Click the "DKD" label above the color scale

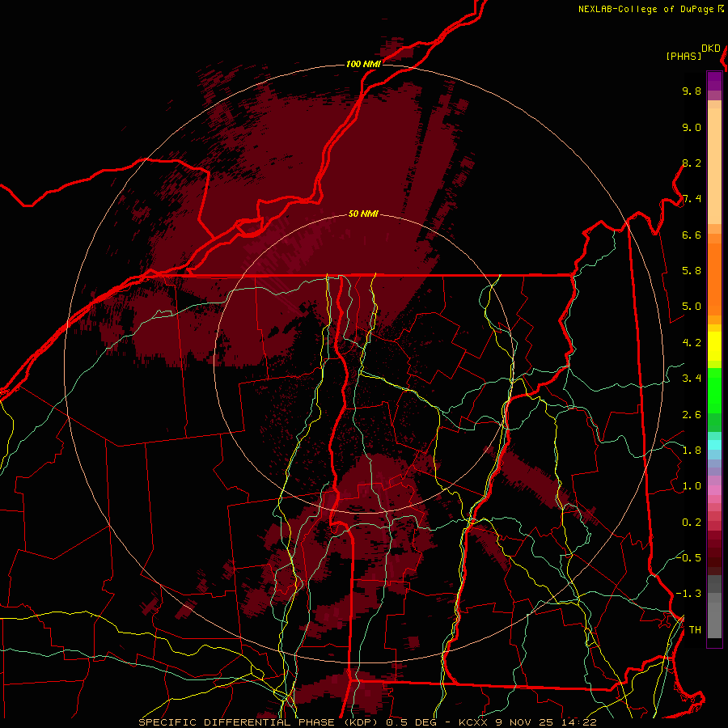pyautogui.click(x=711, y=49)
